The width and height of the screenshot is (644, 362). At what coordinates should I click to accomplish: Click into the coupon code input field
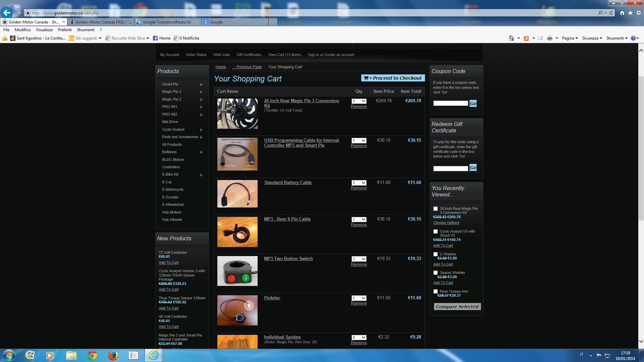tap(450, 104)
